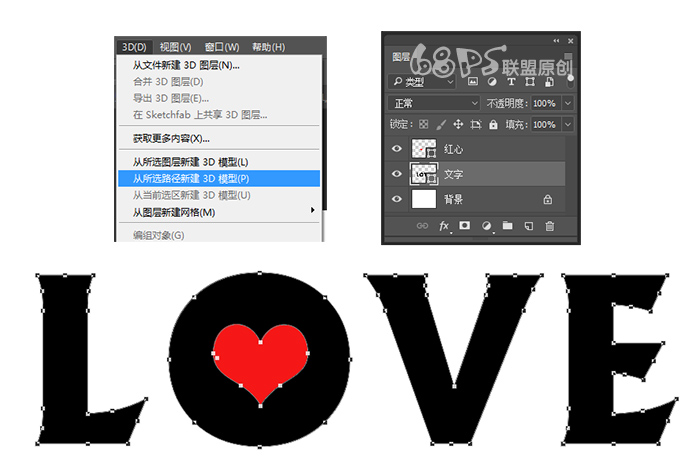696x464 pixels.
Task: Filter layers by type (T) icon
Action: tap(511, 82)
